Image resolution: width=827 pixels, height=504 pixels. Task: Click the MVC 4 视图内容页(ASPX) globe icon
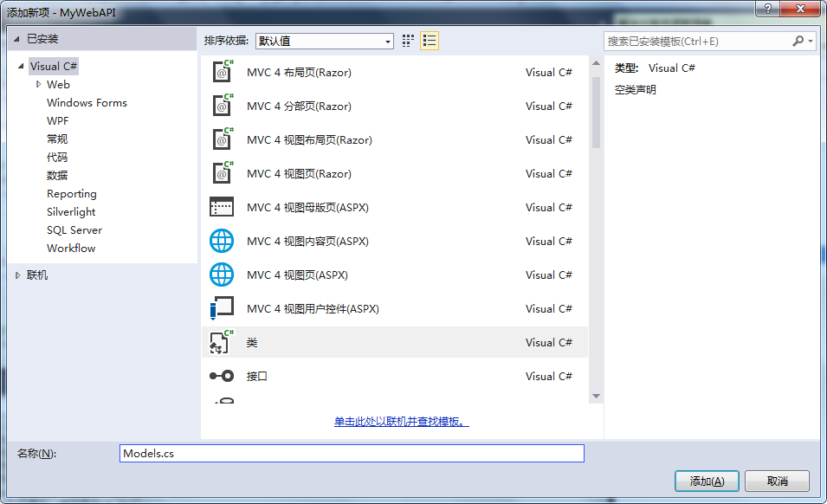point(222,241)
